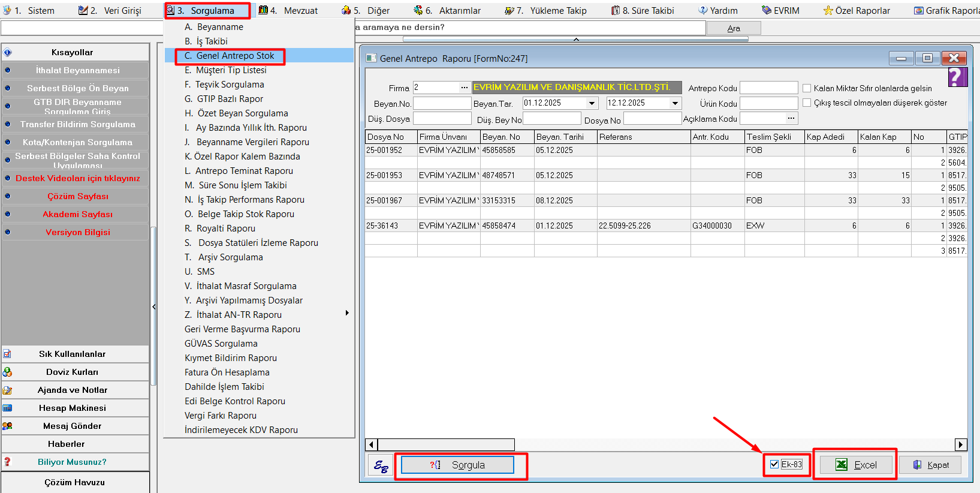Click the Firma field browse ellipsis button
980x493 pixels.
tap(465, 88)
